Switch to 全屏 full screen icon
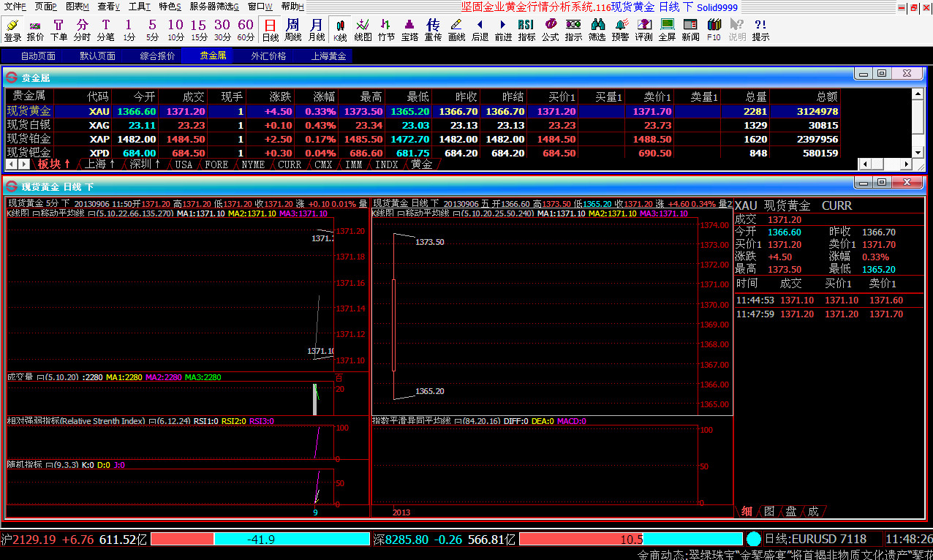Viewport: 933px width, 560px height. click(x=667, y=30)
